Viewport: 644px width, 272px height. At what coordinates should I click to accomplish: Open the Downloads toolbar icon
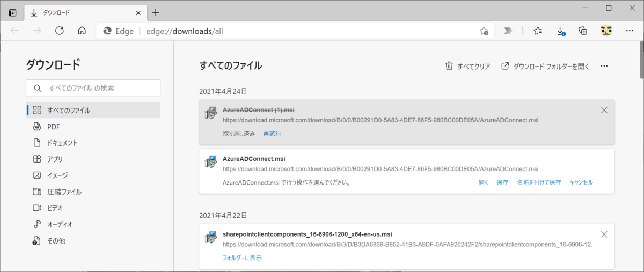pyautogui.click(x=560, y=31)
